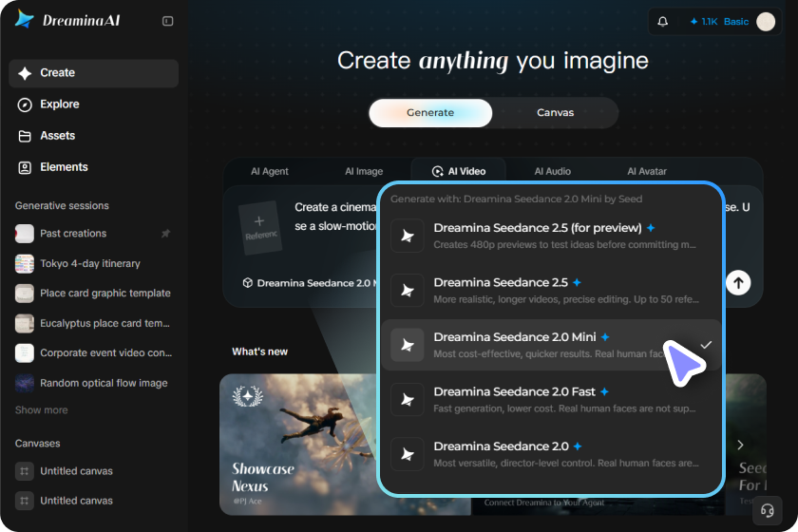Click the Seedance 2.0 model icon
Image resolution: width=798 pixels, height=532 pixels.
tap(408, 454)
